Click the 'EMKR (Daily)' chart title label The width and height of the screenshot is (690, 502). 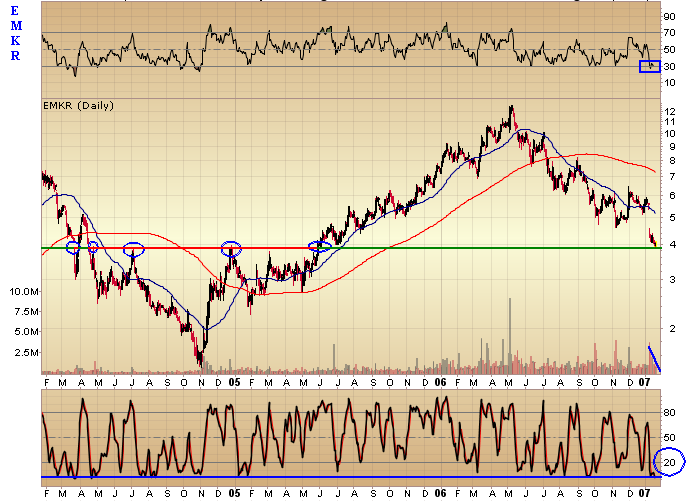[78, 106]
